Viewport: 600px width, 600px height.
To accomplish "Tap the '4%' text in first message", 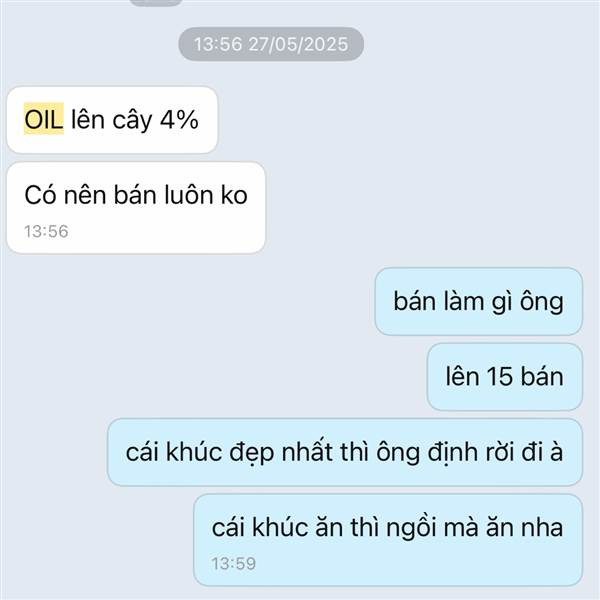I will coord(179,119).
